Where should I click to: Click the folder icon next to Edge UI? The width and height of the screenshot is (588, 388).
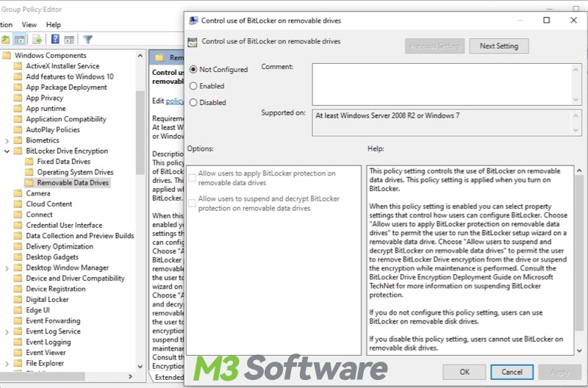click(18, 310)
